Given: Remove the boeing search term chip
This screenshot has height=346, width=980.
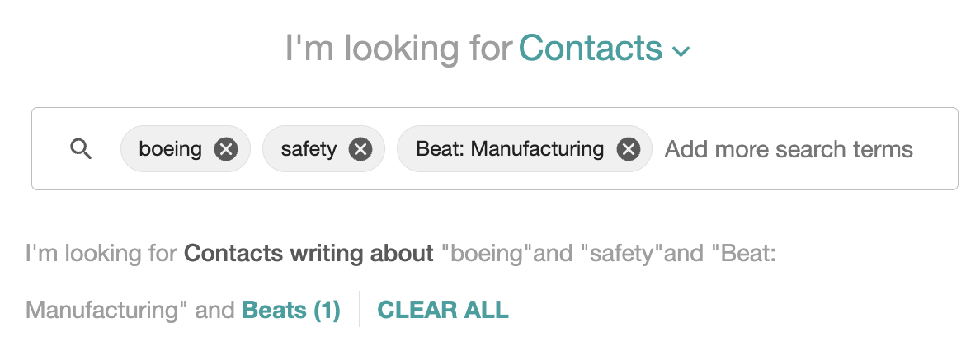Looking at the screenshot, I should pyautogui.click(x=226, y=149).
